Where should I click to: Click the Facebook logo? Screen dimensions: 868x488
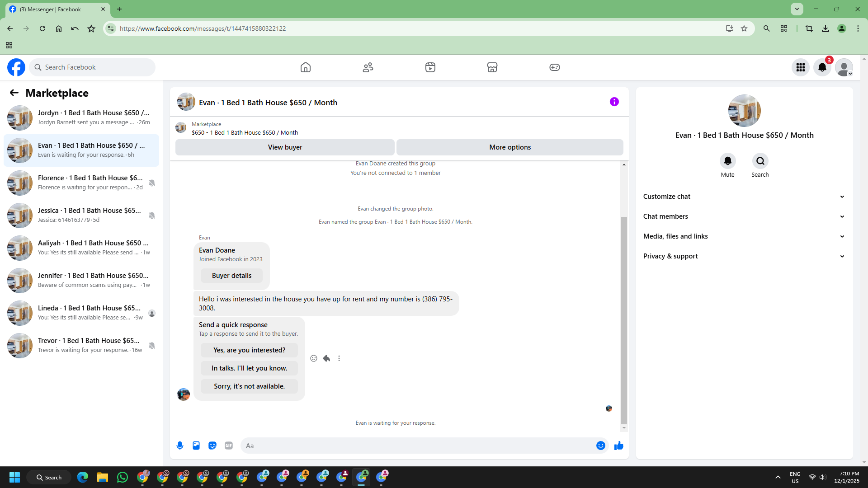(16, 67)
